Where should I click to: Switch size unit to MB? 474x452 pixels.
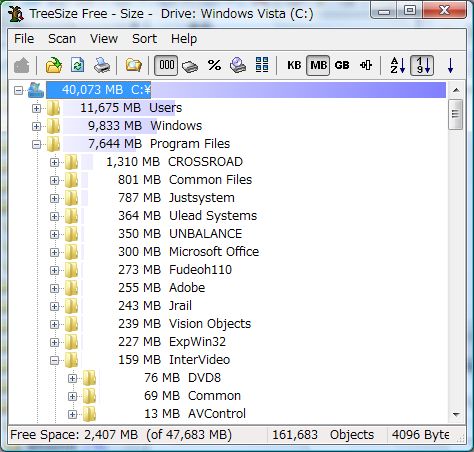[318, 65]
